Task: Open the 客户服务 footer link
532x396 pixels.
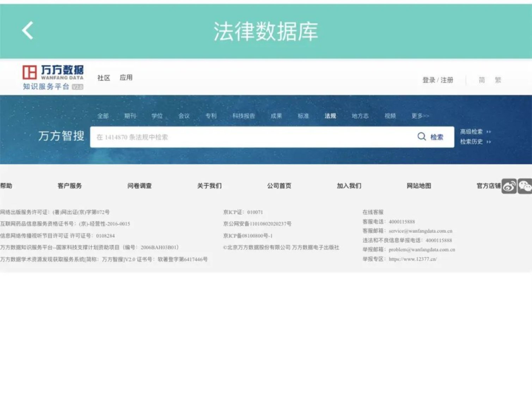Action: click(x=69, y=186)
